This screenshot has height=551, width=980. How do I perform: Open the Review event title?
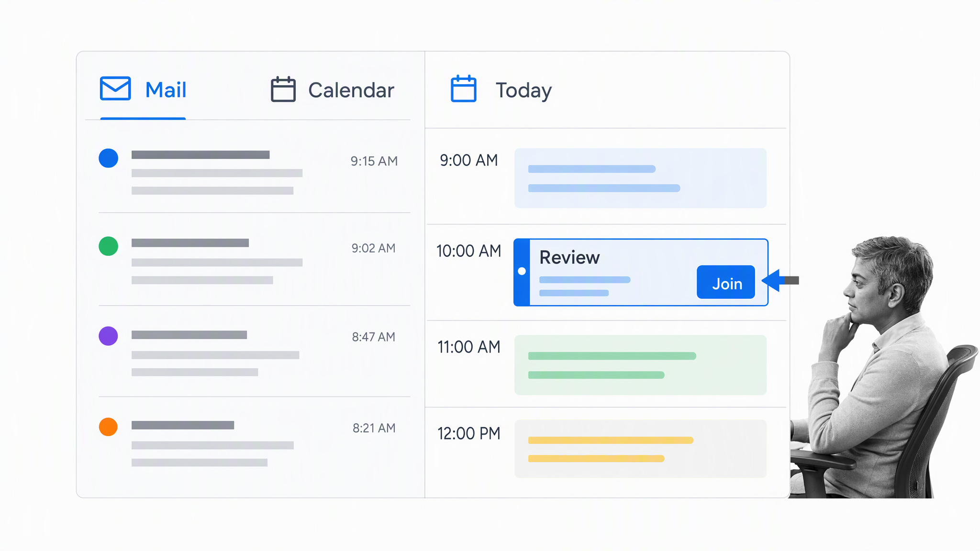(x=569, y=257)
